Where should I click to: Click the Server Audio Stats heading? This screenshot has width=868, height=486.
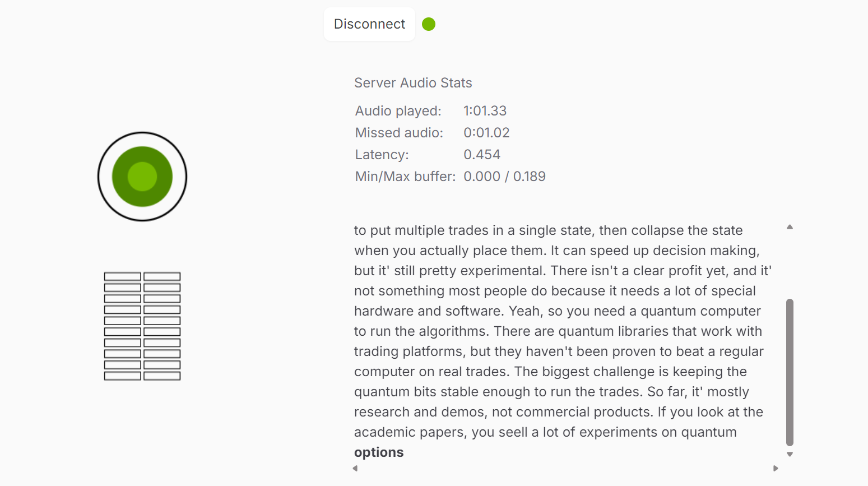413,83
